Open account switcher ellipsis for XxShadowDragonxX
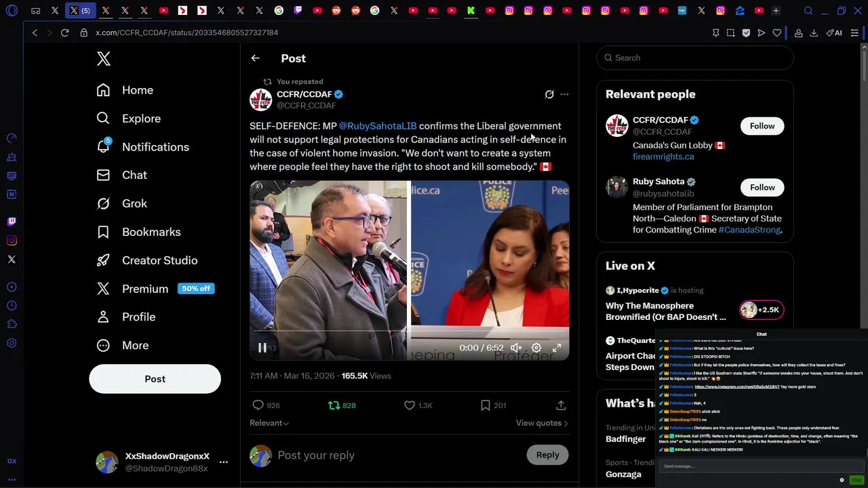868x488 pixels. point(223,462)
